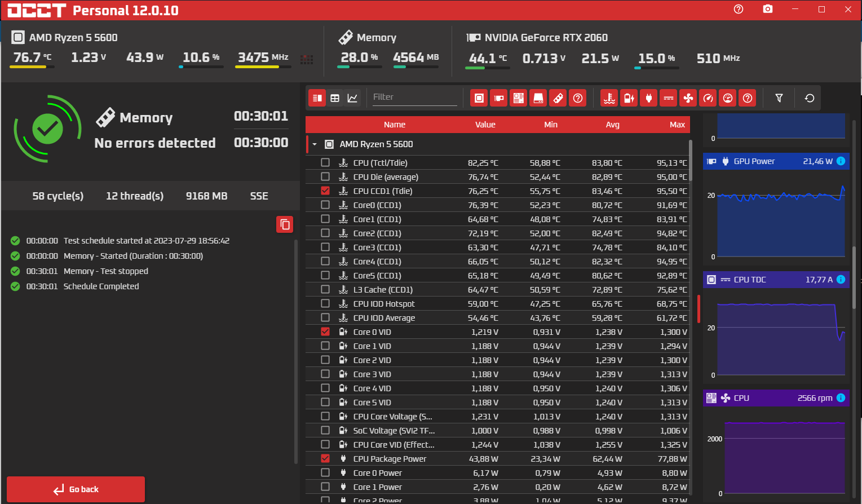Select the 'Schedule Completed' log entry
Screen dimensions: 862x504
click(x=101, y=286)
